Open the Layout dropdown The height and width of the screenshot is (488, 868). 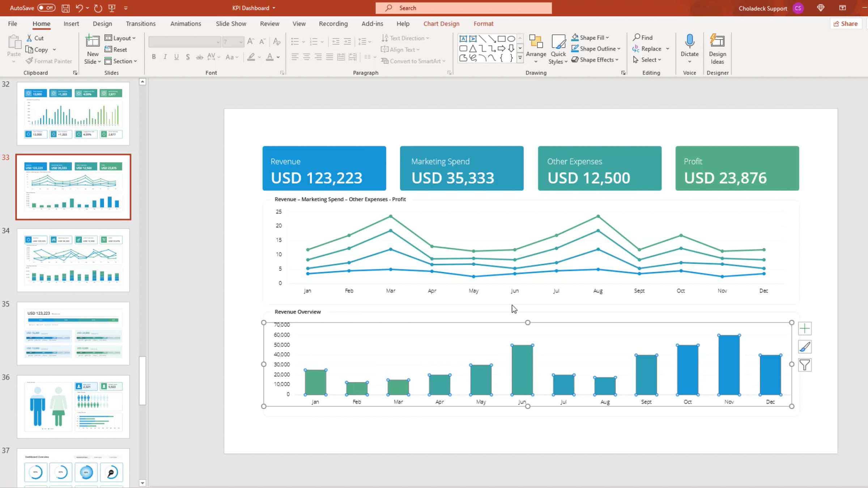[120, 38]
